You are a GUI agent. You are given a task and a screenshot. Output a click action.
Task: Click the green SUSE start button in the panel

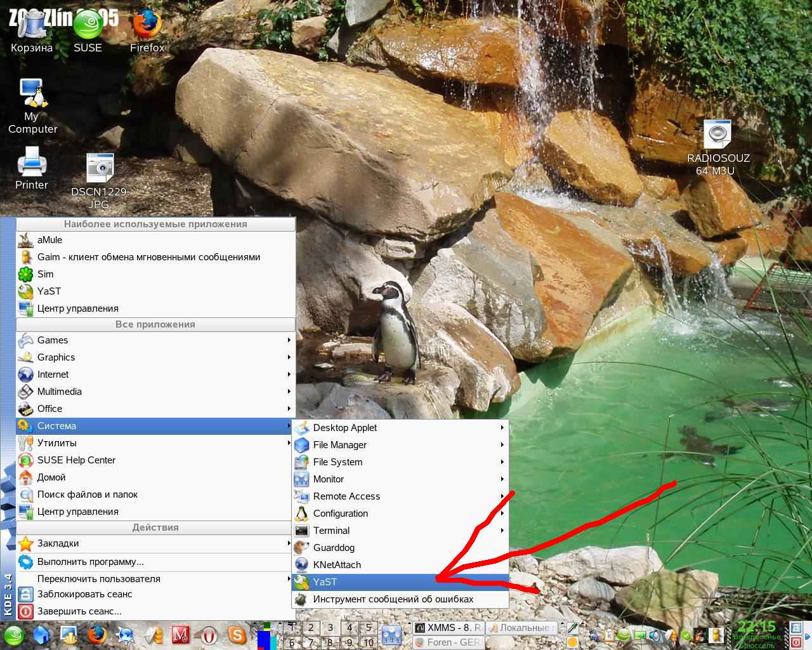pyautogui.click(x=13, y=635)
